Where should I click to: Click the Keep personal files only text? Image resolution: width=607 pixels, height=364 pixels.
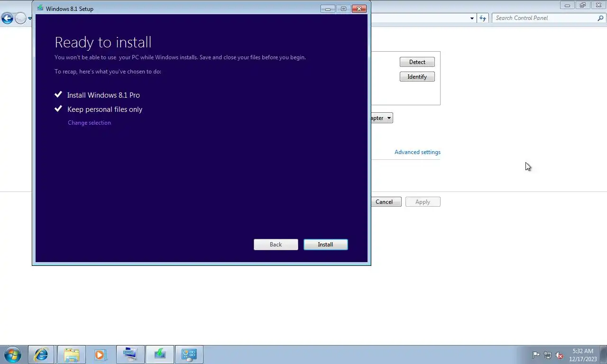105,109
